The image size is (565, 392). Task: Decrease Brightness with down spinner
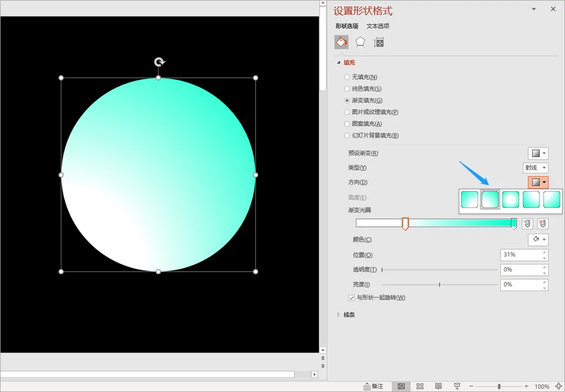[x=544, y=288]
